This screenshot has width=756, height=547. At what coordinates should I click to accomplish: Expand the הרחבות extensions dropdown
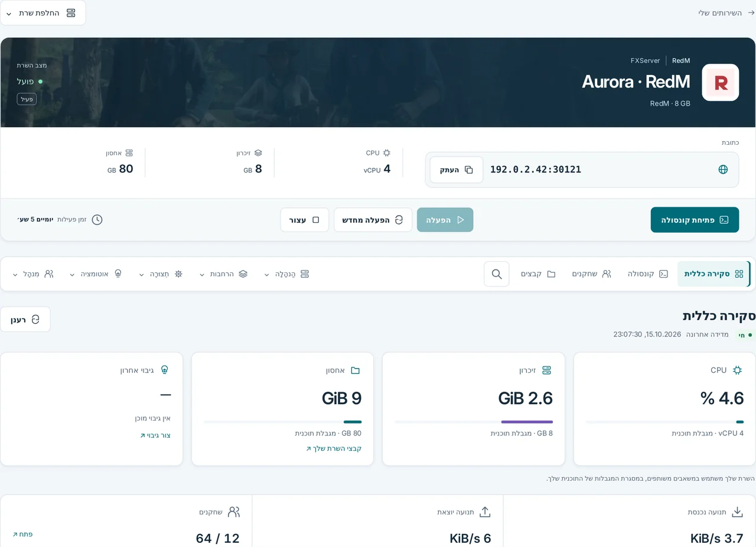point(223,274)
